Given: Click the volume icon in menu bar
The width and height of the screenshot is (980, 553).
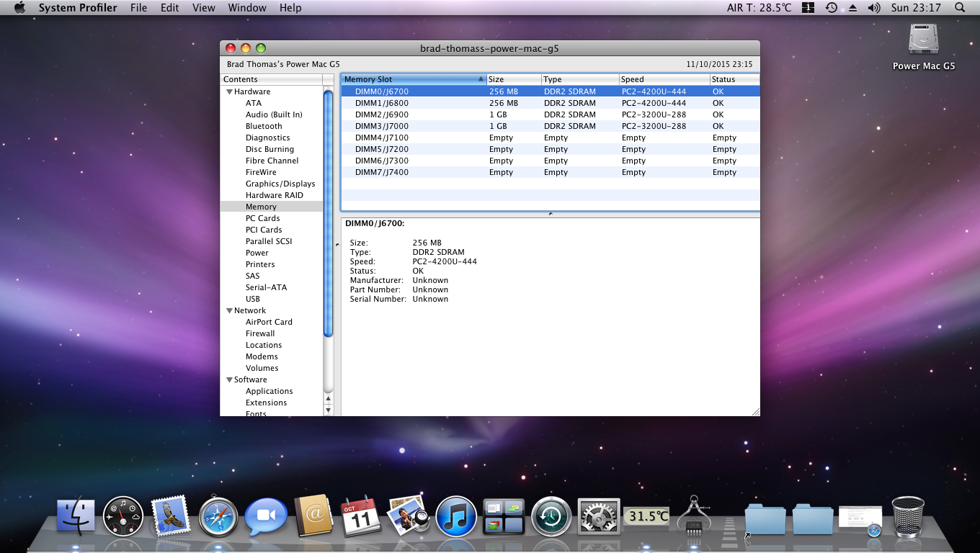Looking at the screenshot, I should coord(874,8).
